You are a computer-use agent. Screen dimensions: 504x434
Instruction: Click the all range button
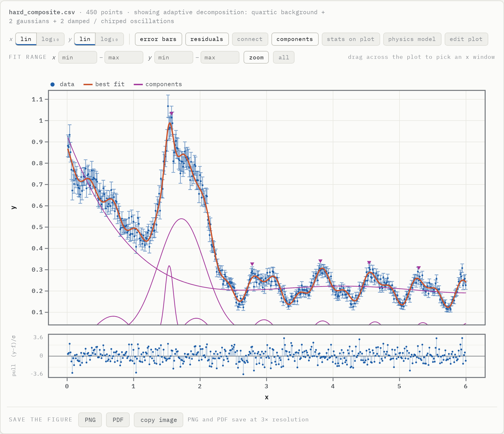pos(284,57)
